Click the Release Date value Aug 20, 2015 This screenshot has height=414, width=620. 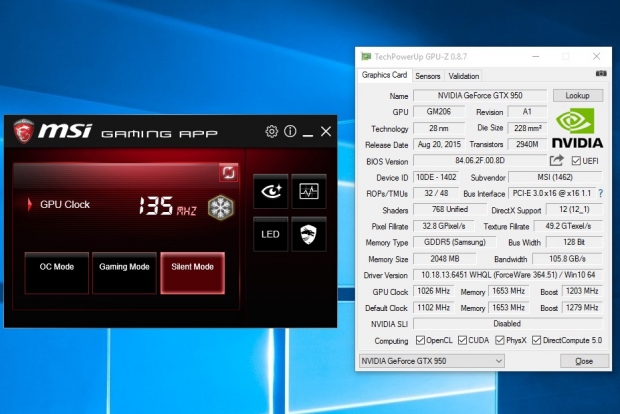coord(439,144)
